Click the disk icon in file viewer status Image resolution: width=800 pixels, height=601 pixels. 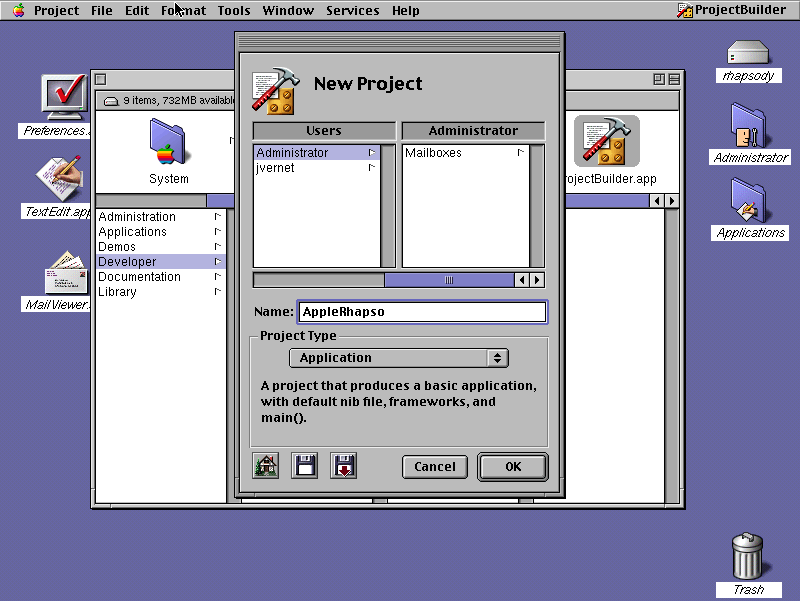[x=111, y=101]
